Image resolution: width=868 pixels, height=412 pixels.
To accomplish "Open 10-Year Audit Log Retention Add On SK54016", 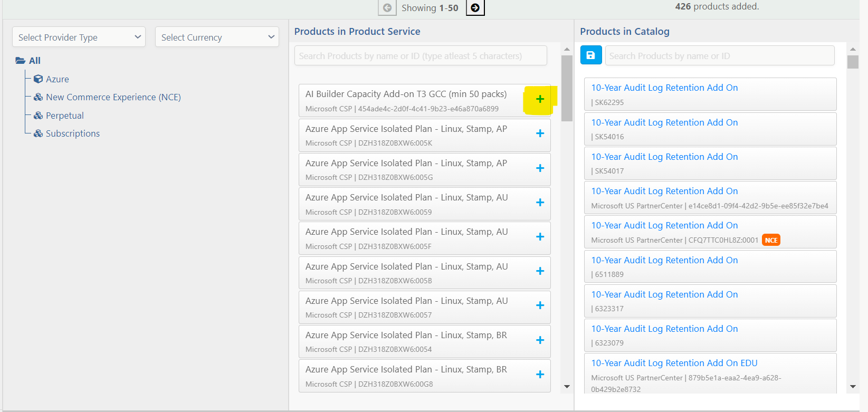I will coord(664,122).
